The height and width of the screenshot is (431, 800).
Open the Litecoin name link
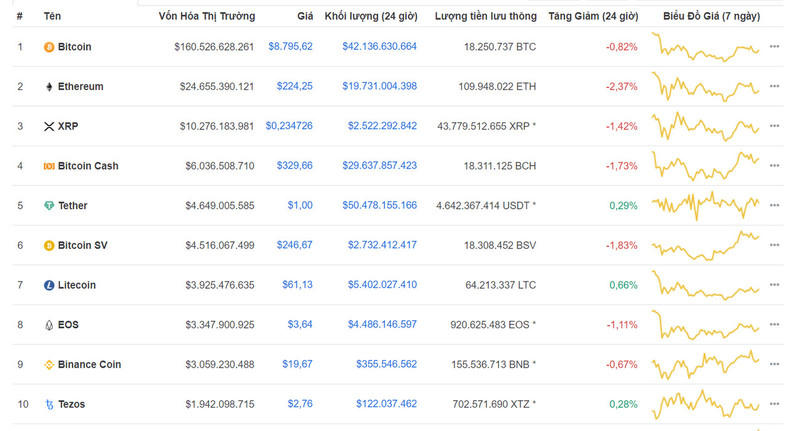pos(77,286)
